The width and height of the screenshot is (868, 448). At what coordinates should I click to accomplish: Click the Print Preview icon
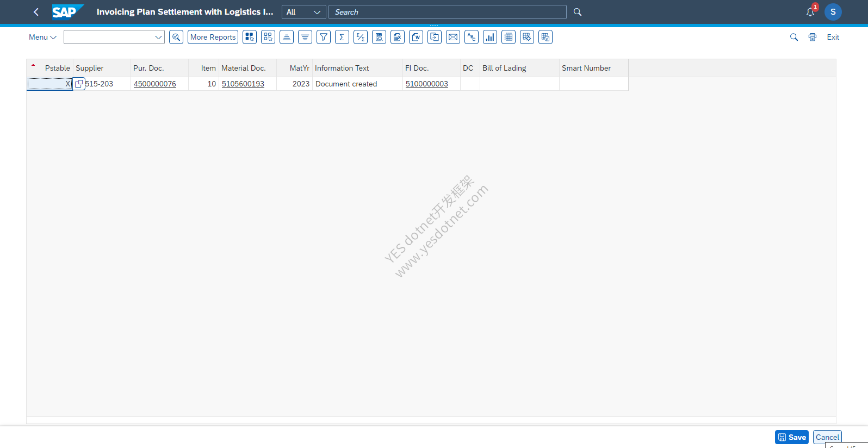point(379,37)
